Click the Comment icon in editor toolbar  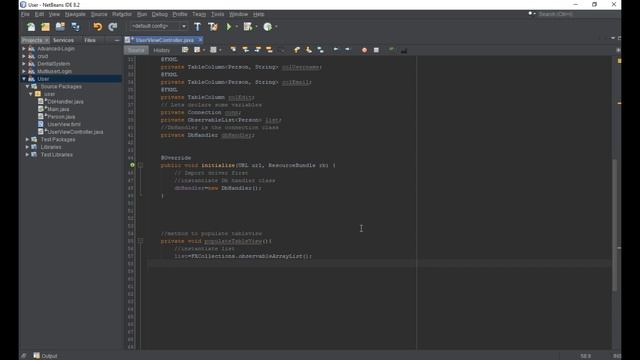[x=391, y=50]
